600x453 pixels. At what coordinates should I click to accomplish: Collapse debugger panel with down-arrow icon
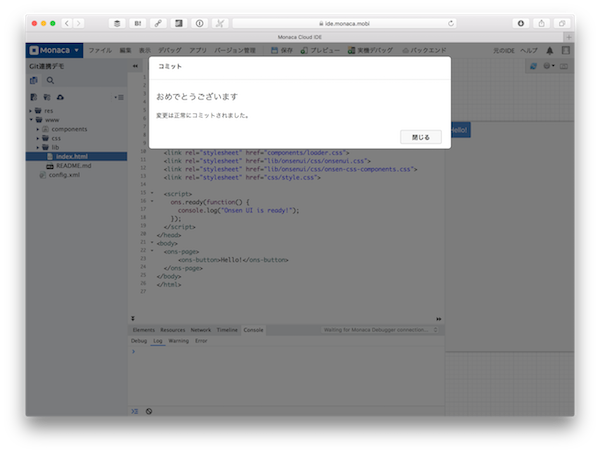pyautogui.click(x=133, y=318)
